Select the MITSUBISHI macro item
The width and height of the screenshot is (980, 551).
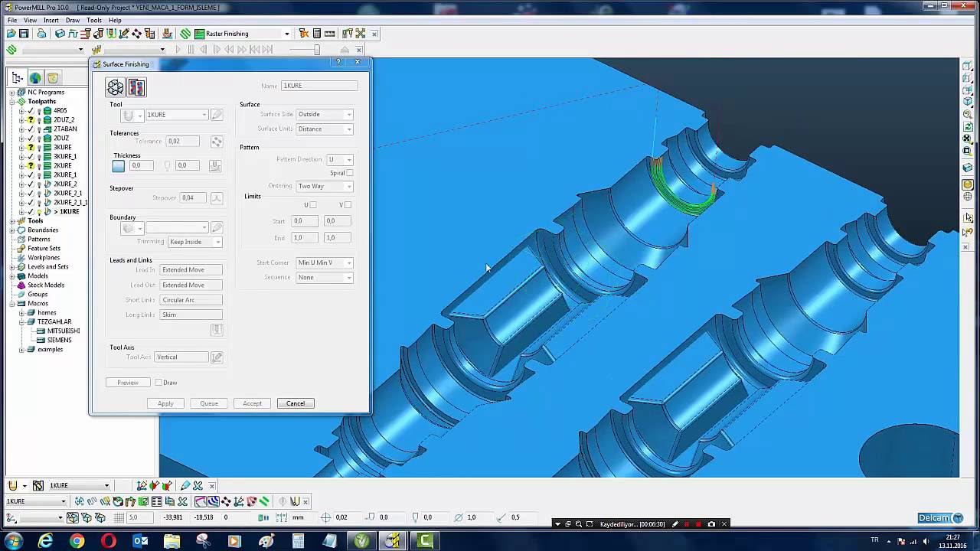pos(64,331)
